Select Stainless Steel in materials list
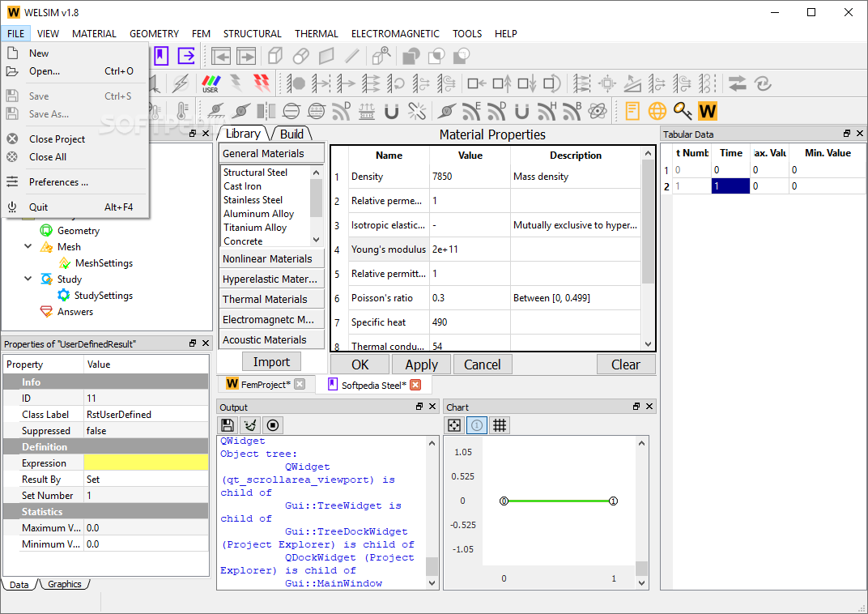Viewport: 868px width, 614px height. [253, 200]
